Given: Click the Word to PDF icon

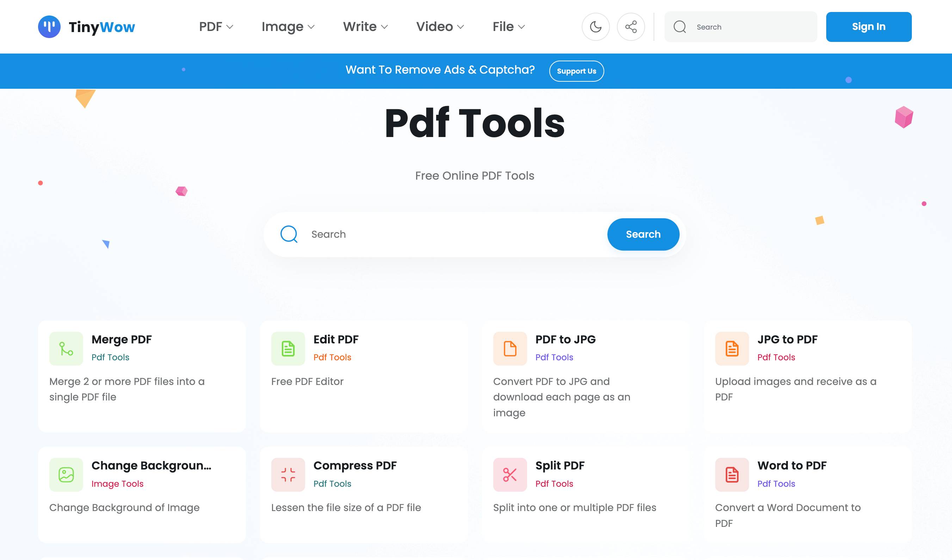Looking at the screenshot, I should (x=732, y=475).
